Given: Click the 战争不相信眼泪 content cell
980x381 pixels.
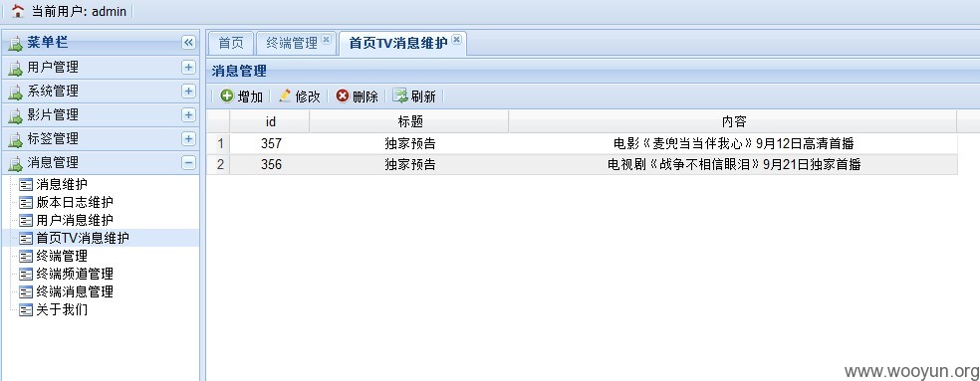Looking at the screenshot, I should [x=733, y=164].
